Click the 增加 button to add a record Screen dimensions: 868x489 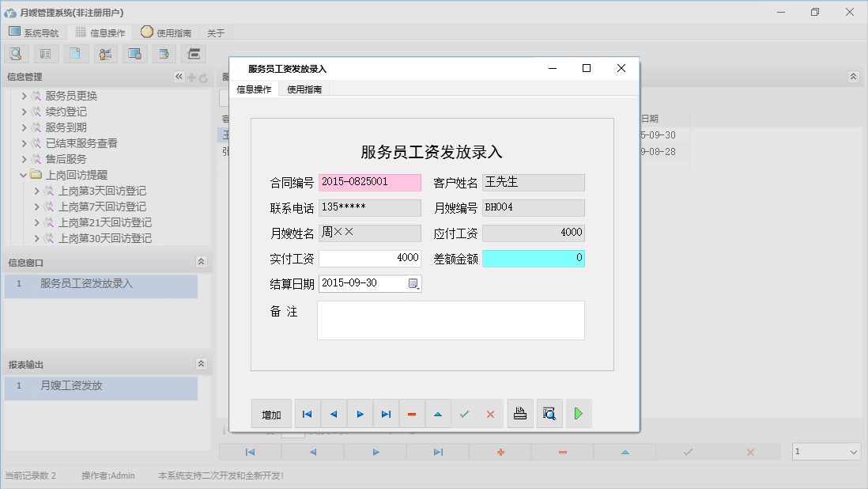coord(271,413)
